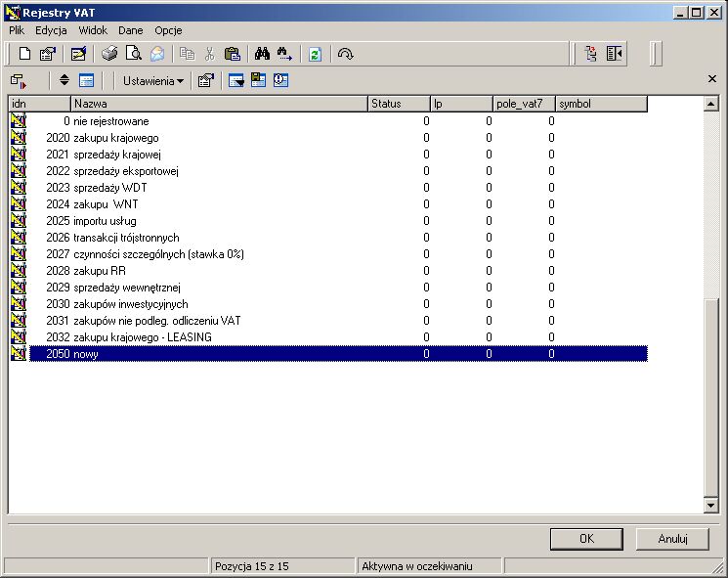
Task: Click the blue window filter dropdown icon
Action: 236,80
